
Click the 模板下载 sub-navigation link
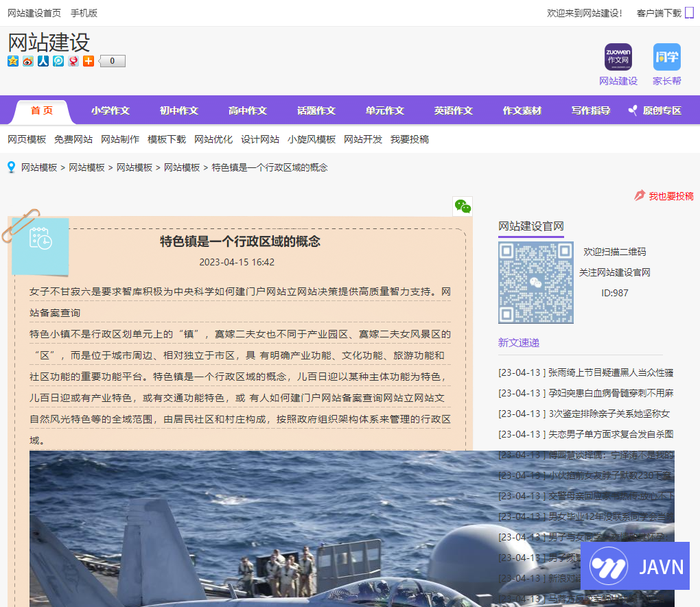click(x=167, y=139)
